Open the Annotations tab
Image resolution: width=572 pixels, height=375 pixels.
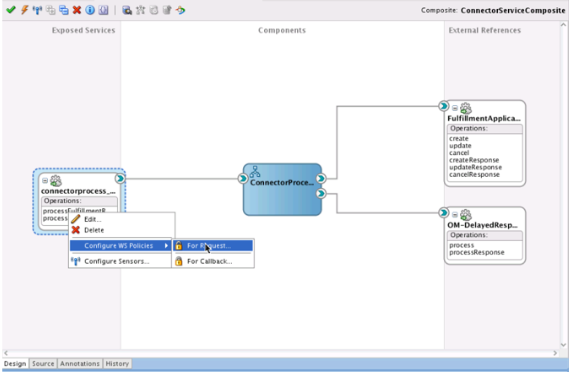pyautogui.click(x=80, y=364)
